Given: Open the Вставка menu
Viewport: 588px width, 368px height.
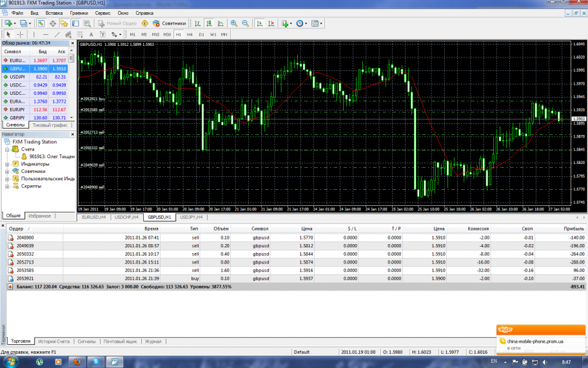Looking at the screenshot, I should click(54, 13).
